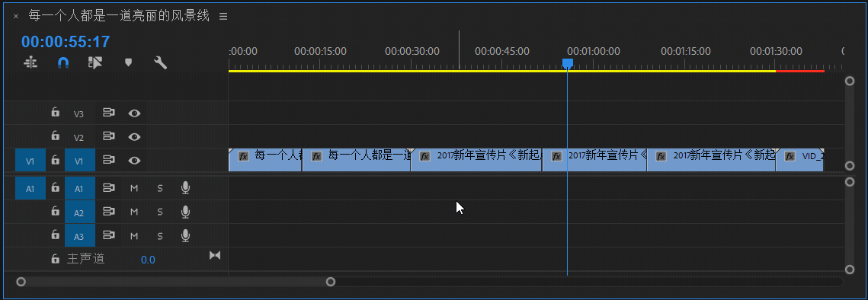Hide track V2 output with eye icon
Screen dimensions: 868x300
[134, 137]
